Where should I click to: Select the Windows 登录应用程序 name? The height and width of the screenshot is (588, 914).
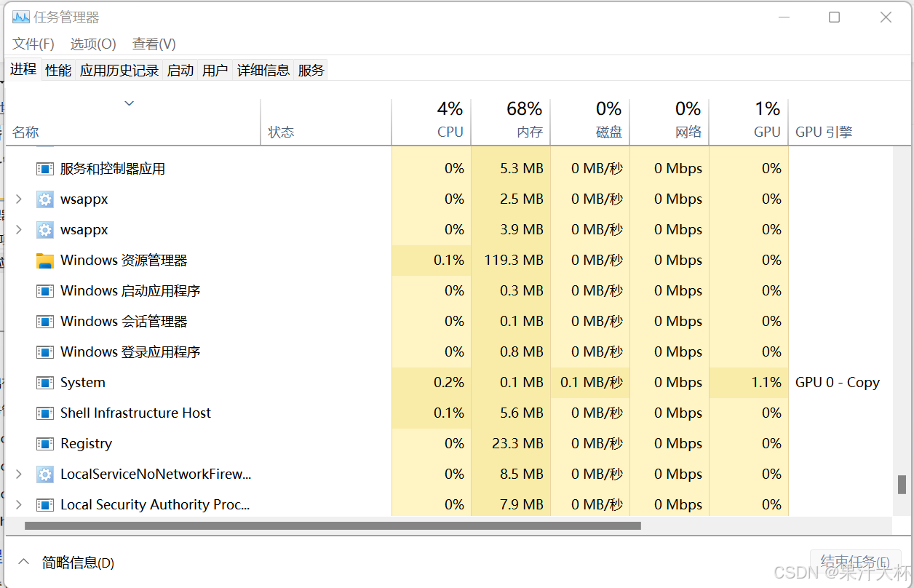(130, 352)
